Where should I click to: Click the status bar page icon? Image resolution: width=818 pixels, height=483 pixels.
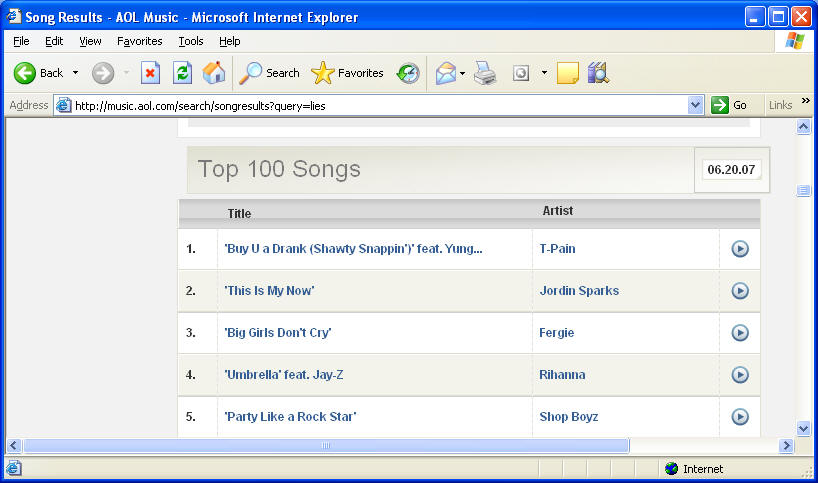coord(14,468)
